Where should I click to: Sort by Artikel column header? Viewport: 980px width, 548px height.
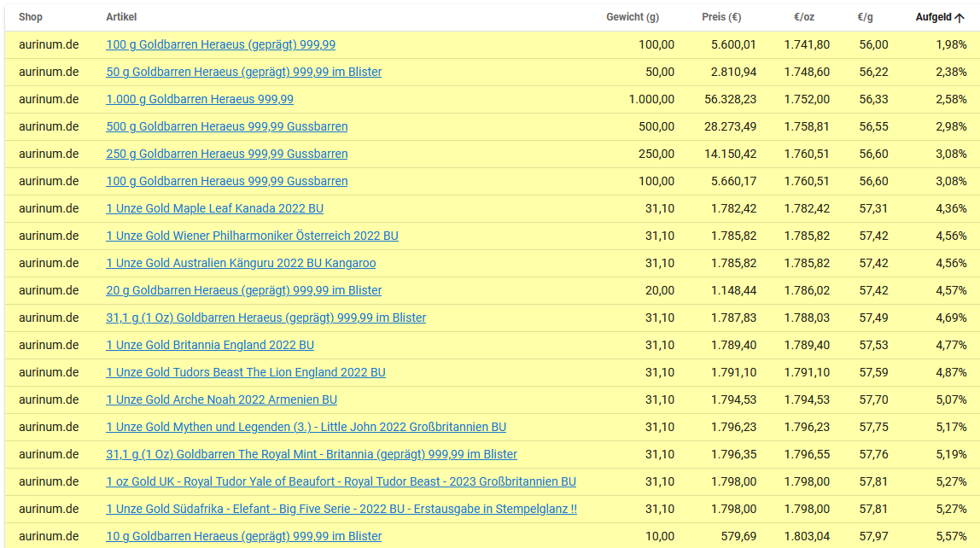(121, 18)
